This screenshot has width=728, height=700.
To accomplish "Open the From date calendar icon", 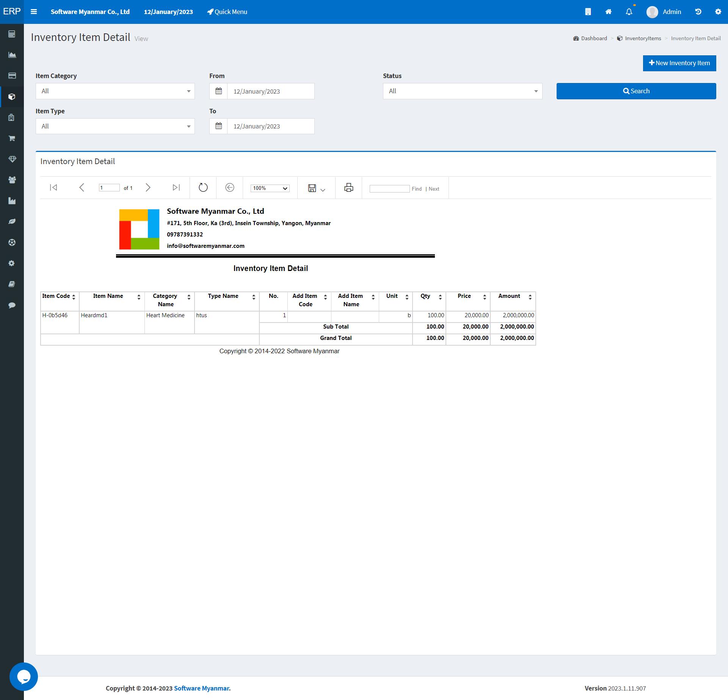I will point(218,91).
